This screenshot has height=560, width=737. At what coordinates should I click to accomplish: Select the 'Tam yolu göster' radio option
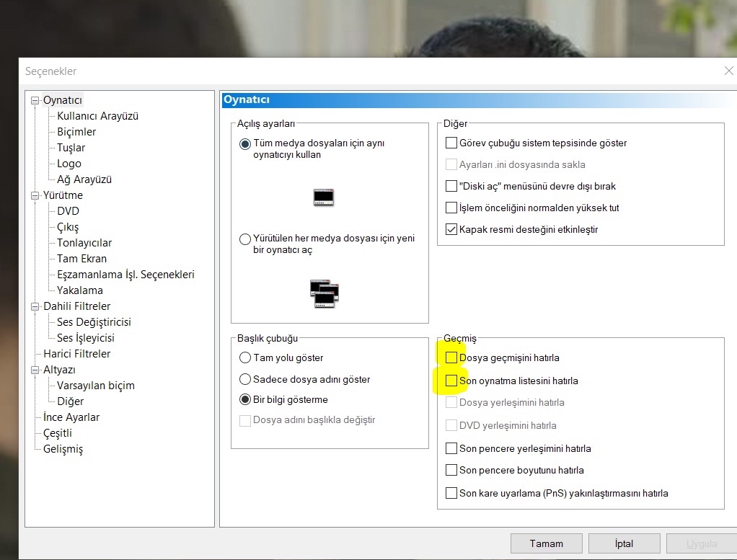pos(245,358)
